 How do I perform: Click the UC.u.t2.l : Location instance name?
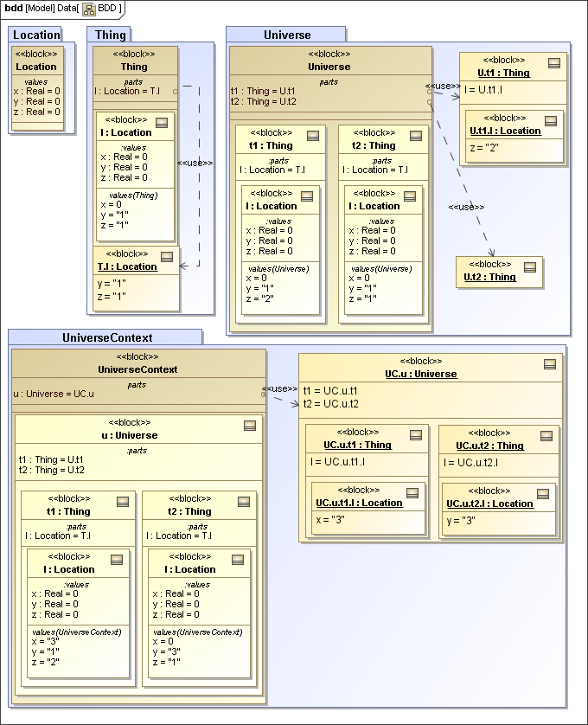pos(490,504)
